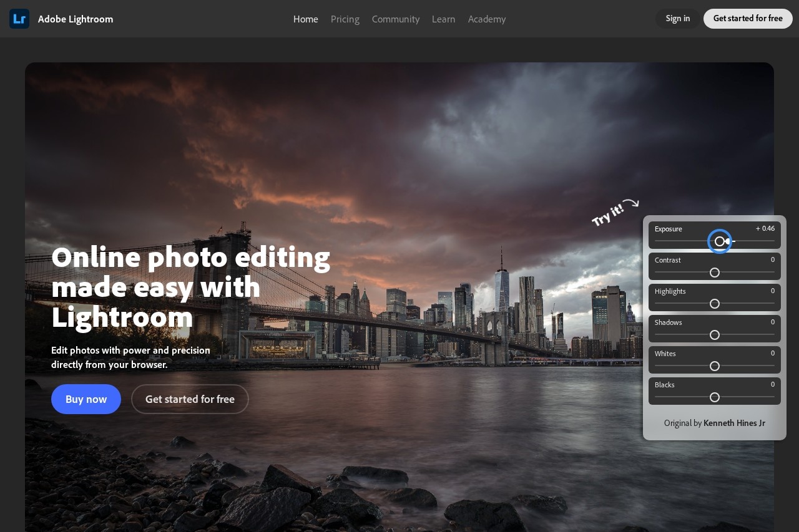The image size is (799, 532).
Task: Click the Highlights label text
Action: pos(670,291)
